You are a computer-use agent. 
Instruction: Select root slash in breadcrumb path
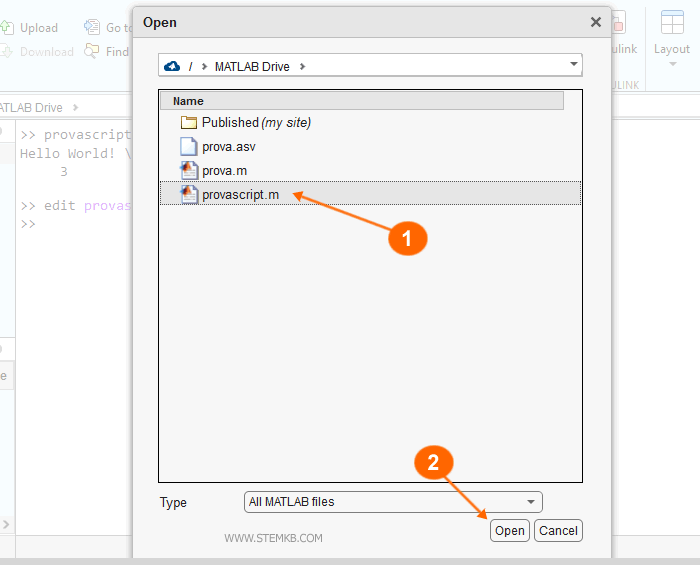(190, 67)
